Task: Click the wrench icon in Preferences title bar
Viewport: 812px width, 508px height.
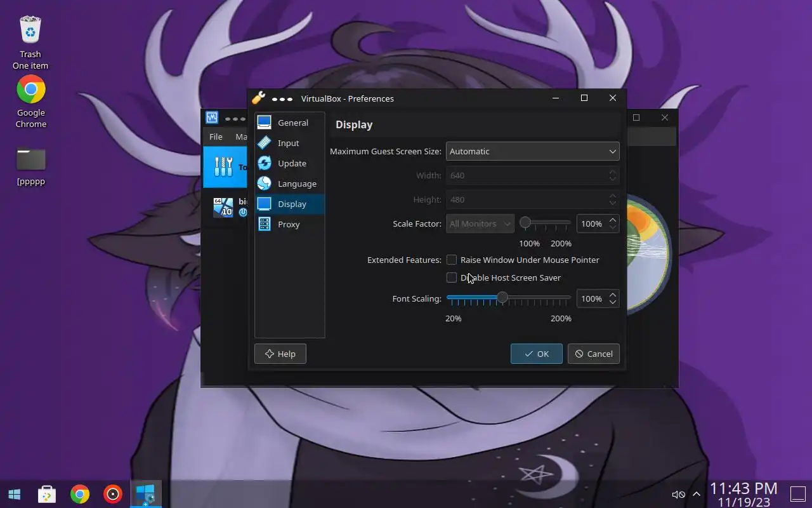Action: (258, 98)
